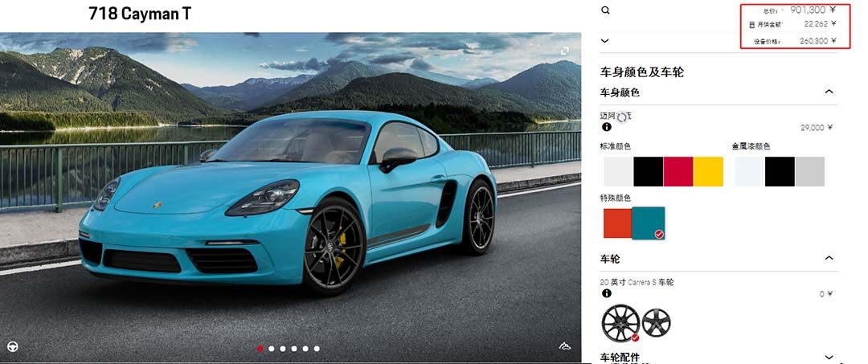Screen dimensions: 868x364
Task: Switch to interior steering wheel view
Action: coord(12,346)
